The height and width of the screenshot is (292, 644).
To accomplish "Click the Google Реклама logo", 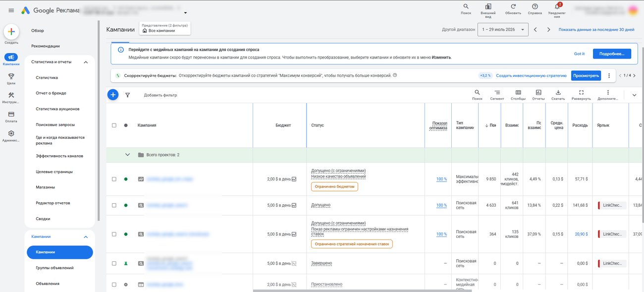I will tap(51, 10).
